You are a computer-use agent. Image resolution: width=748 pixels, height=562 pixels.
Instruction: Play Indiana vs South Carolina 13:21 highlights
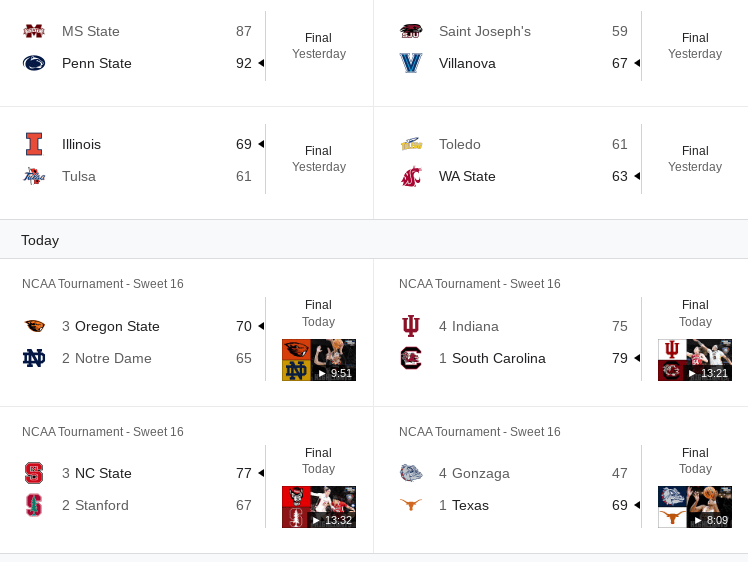(x=695, y=360)
